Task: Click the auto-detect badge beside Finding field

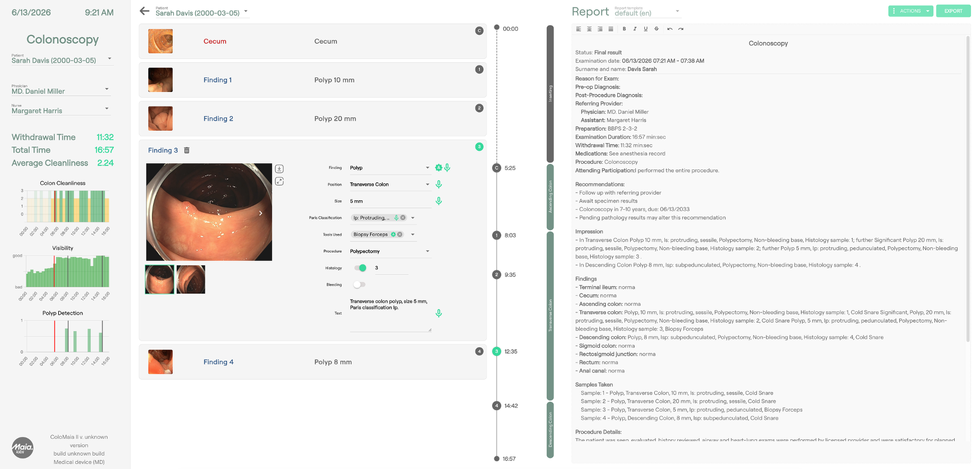Action: [x=438, y=168]
